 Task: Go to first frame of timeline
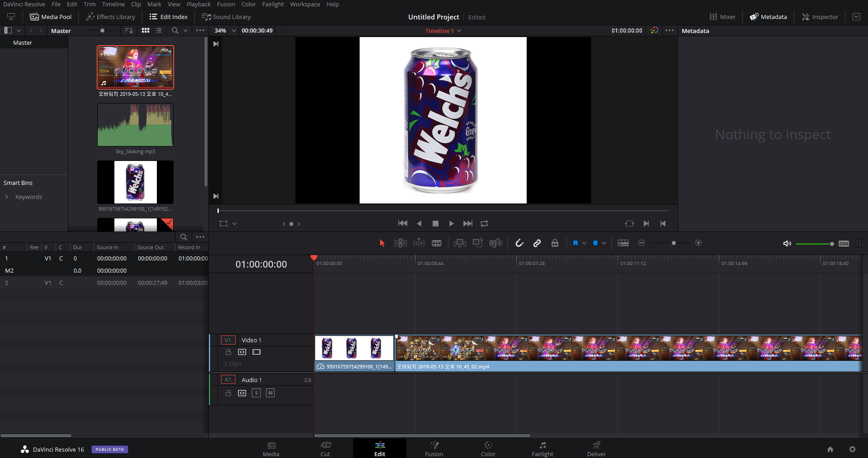(403, 223)
